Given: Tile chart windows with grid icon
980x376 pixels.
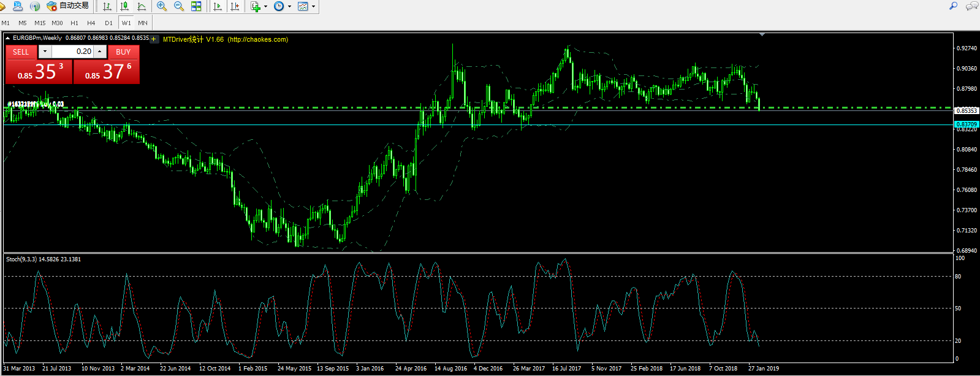Looking at the screenshot, I should coord(196,6).
